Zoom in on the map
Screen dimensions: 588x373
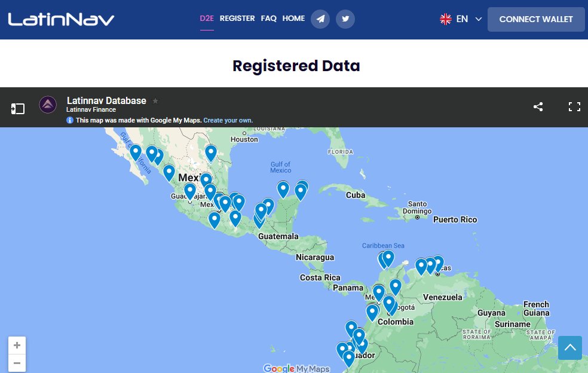17,346
